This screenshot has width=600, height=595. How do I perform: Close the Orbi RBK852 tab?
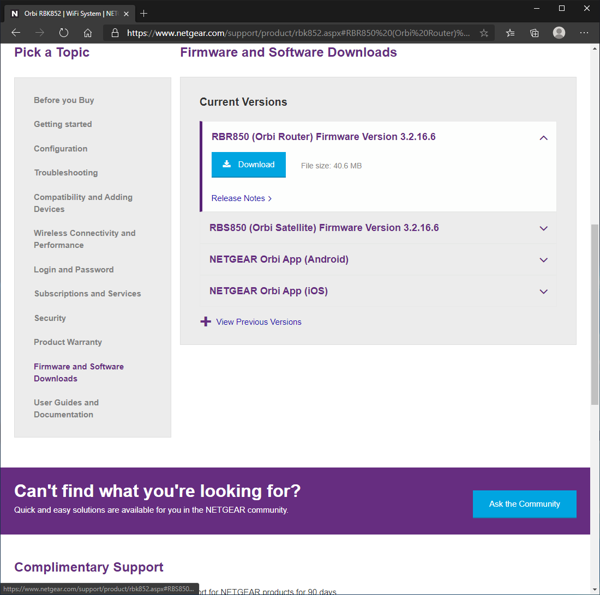pyautogui.click(x=126, y=14)
